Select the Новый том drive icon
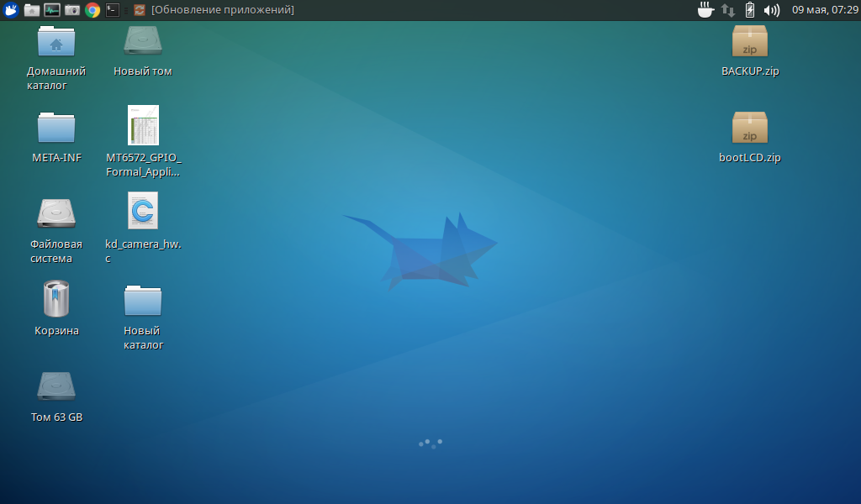 [143, 41]
